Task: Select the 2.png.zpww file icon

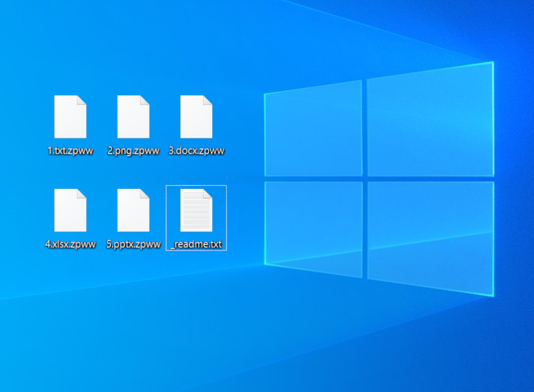Action: pyautogui.click(x=133, y=117)
